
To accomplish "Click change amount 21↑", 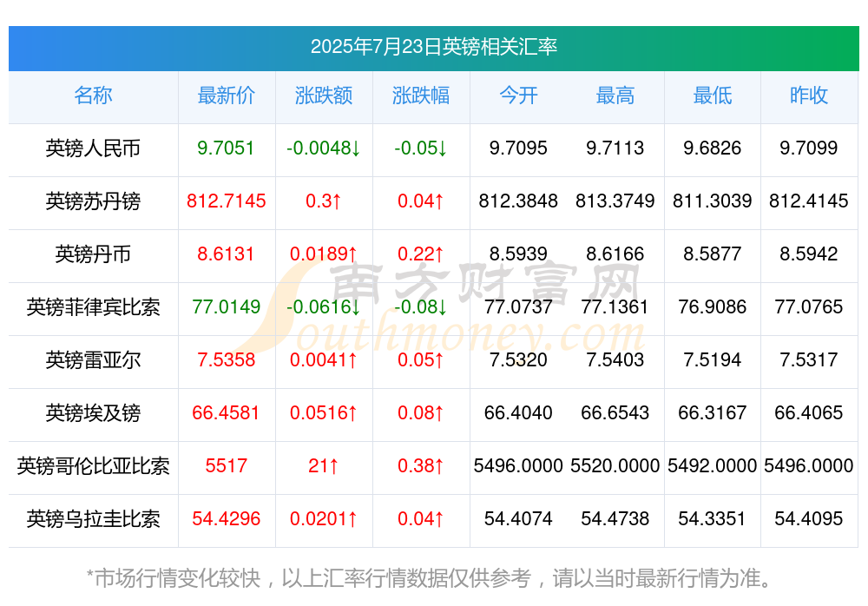I will (x=323, y=466).
